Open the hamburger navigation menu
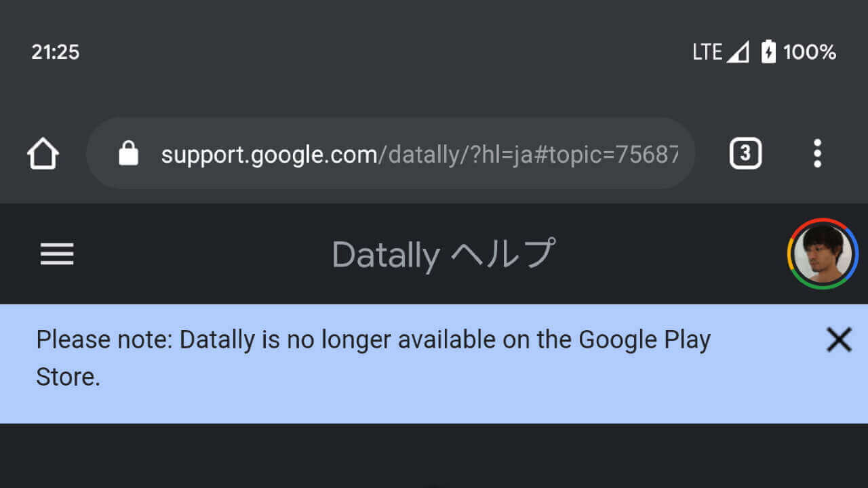The width and height of the screenshot is (868, 488). pos(57,254)
